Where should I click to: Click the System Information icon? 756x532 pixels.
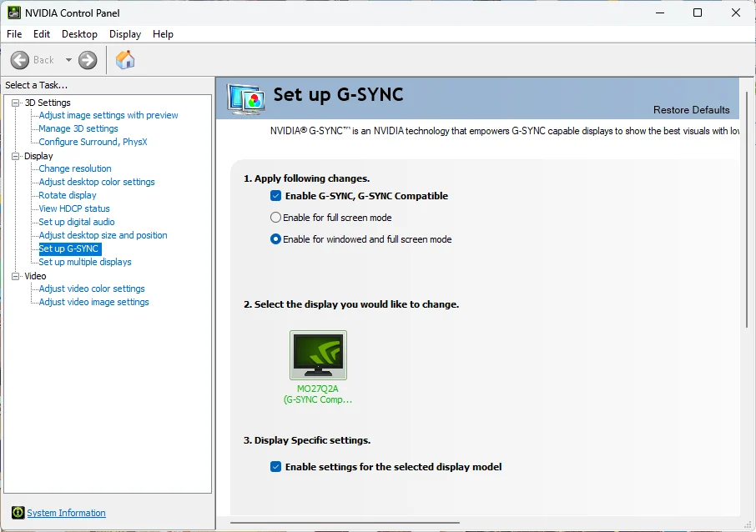click(18, 513)
